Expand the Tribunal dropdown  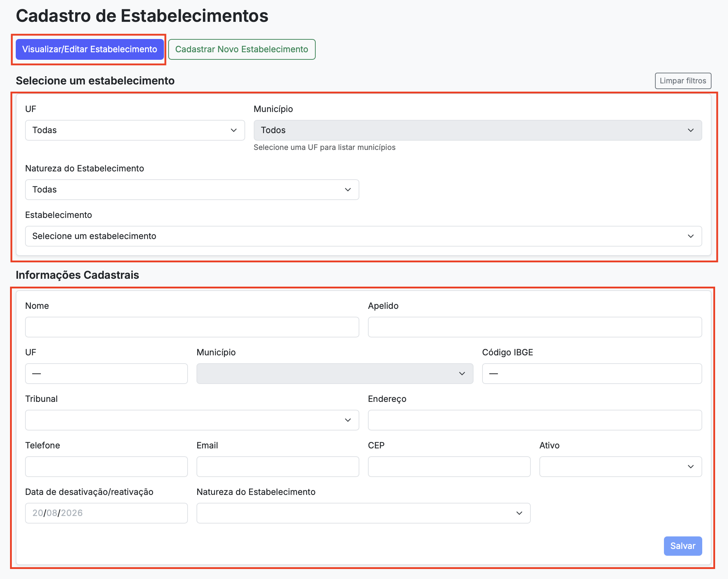(x=192, y=420)
